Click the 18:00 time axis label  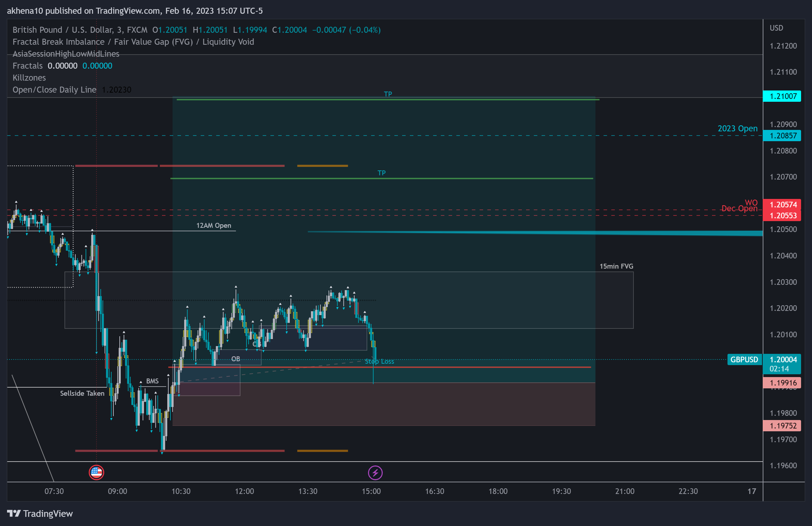pyautogui.click(x=498, y=491)
